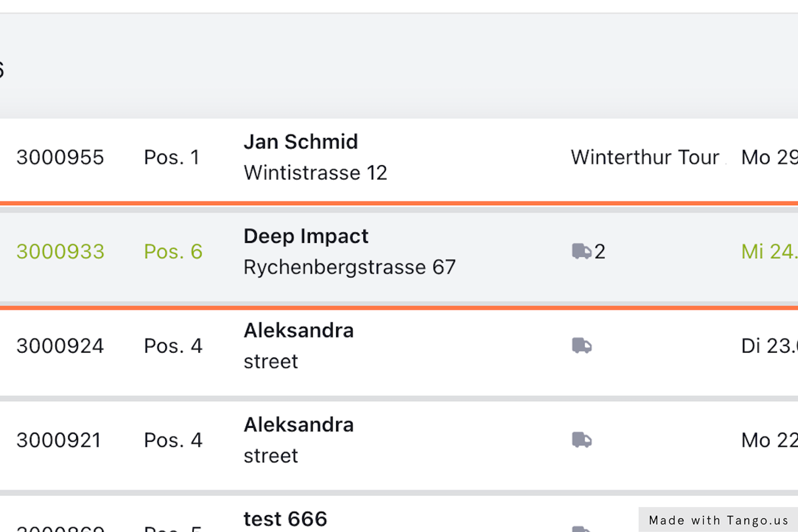Screen dimensions: 798x532
Task: Click customer name Jan Schmid
Action: click(301, 142)
